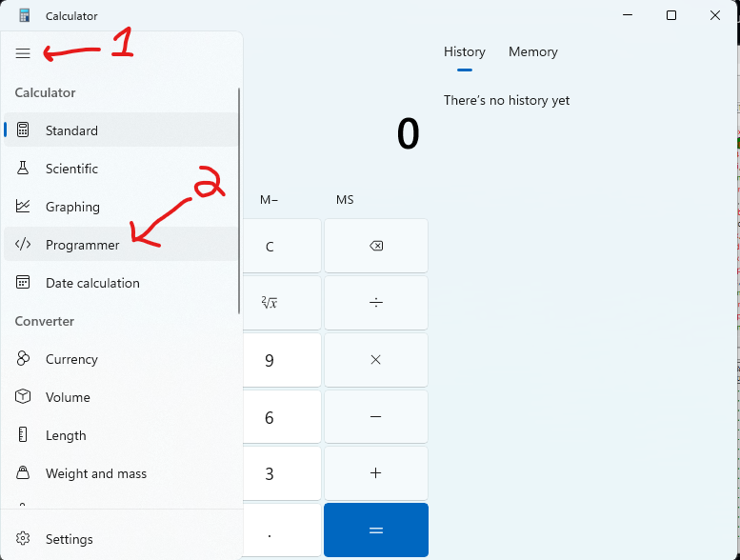Open the Weight and mass converter
Screen dimensions: 740x560
[121, 472]
